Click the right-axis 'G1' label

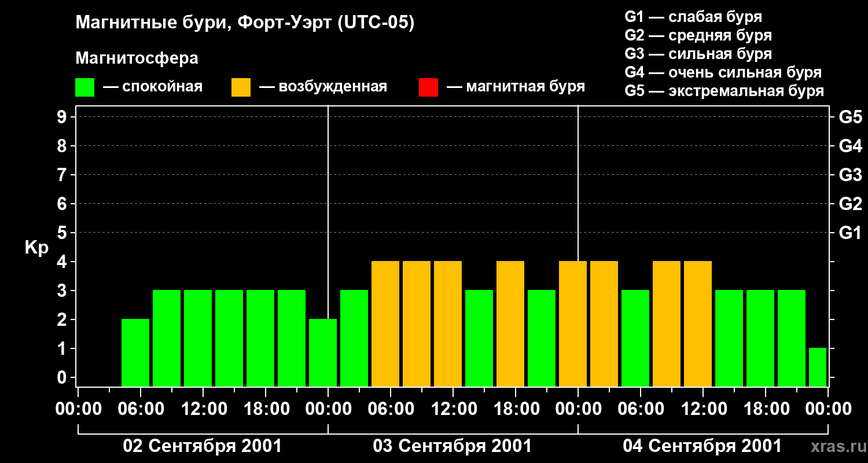tap(851, 233)
